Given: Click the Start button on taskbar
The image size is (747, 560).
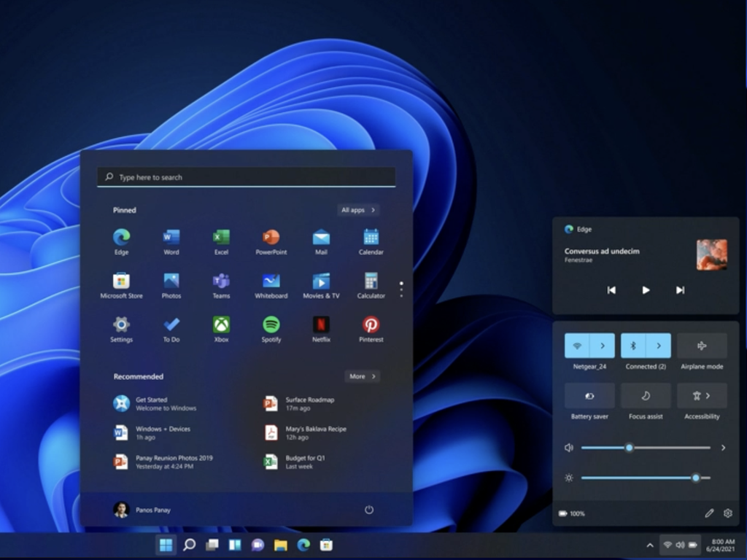Looking at the screenshot, I should [166, 545].
